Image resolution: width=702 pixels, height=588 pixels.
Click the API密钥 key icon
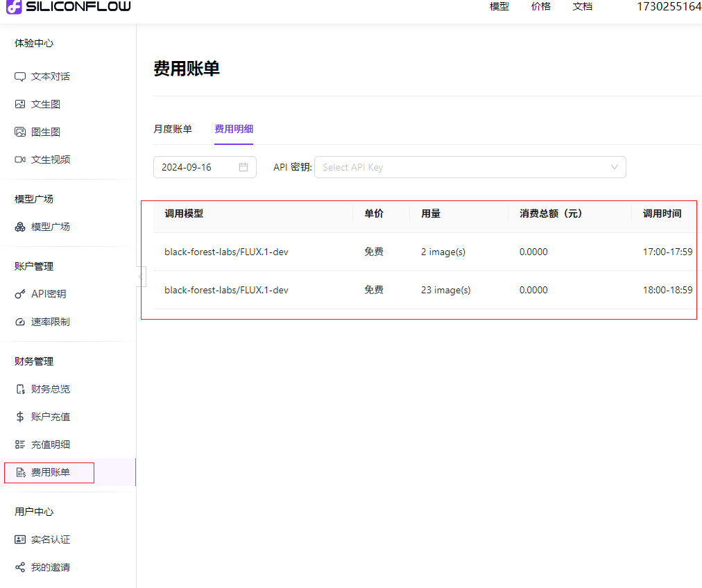tap(20, 294)
